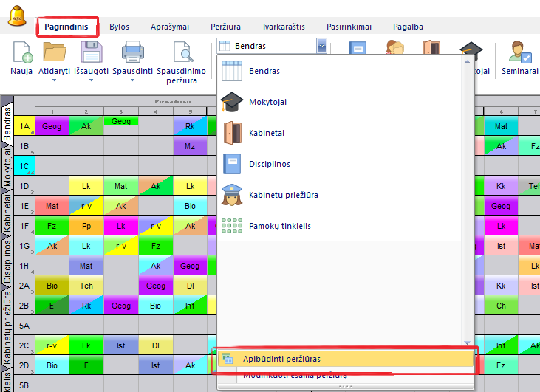Open Spausdinimo peržiūra print preview
This screenshot has width=540, height=392.
(x=181, y=54)
